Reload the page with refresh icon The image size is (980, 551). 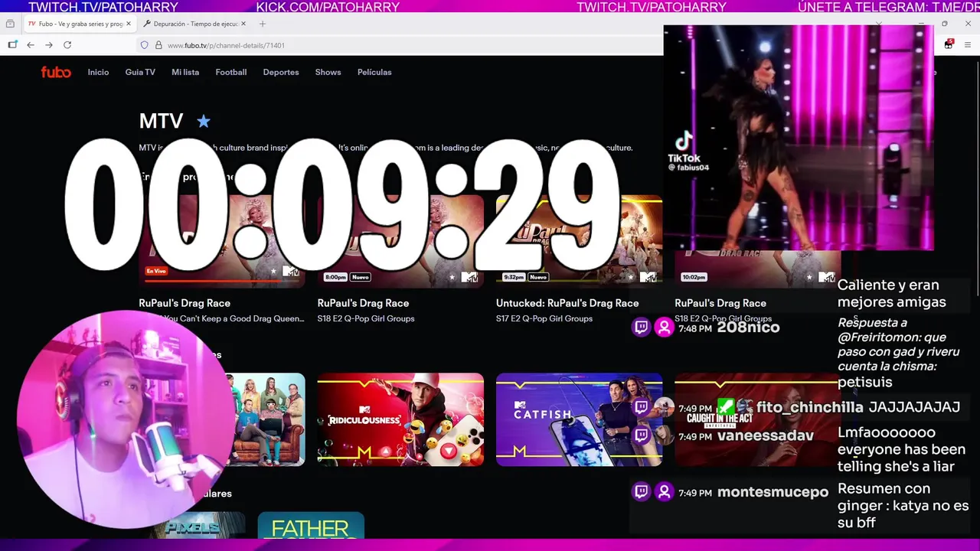[67, 45]
